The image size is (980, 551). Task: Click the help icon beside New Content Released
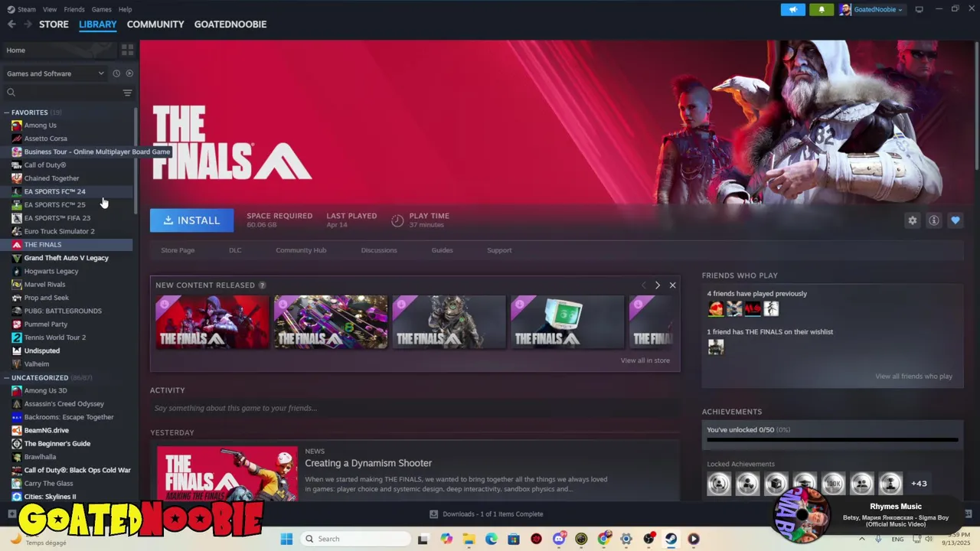[x=262, y=285]
